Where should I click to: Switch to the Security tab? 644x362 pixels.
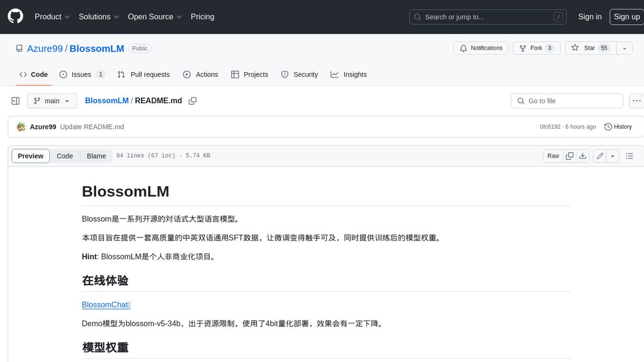point(299,74)
